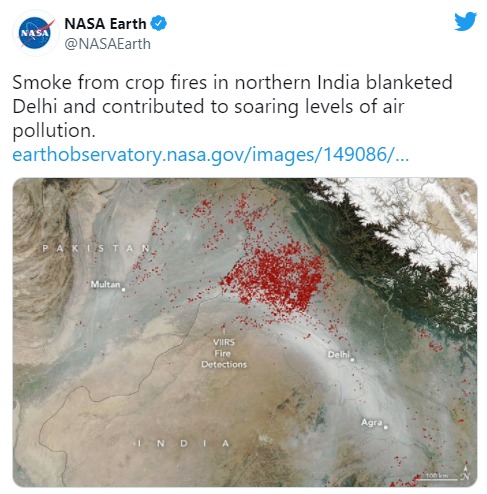Open the NASA Earth profile name
Image resolution: width=487 pixels, height=494 pixels.
(105, 24)
